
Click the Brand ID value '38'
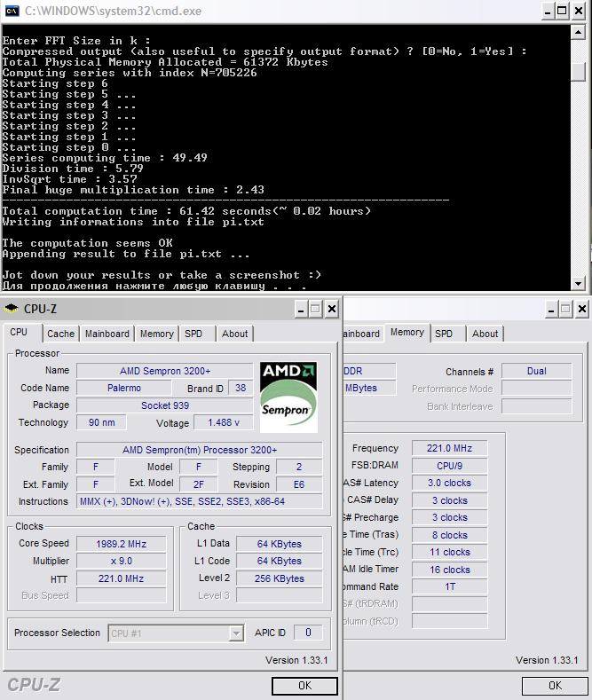point(241,388)
